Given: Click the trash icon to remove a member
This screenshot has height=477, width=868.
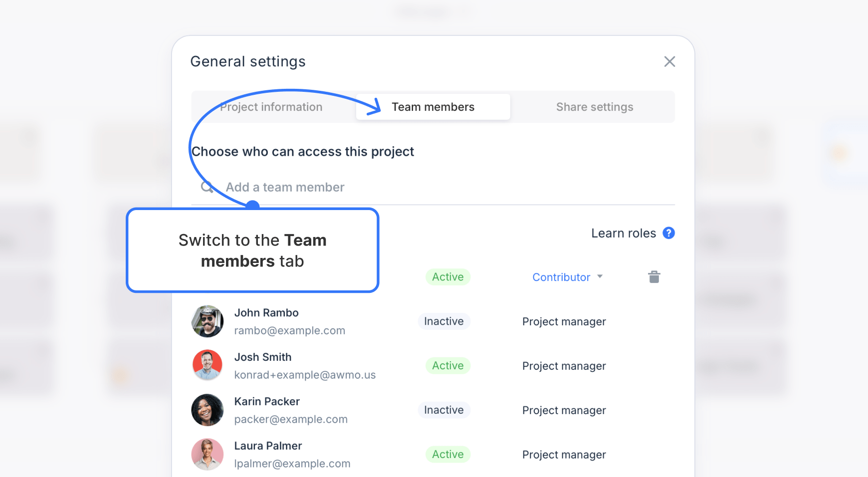Looking at the screenshot, I should (x=654, y=276).
